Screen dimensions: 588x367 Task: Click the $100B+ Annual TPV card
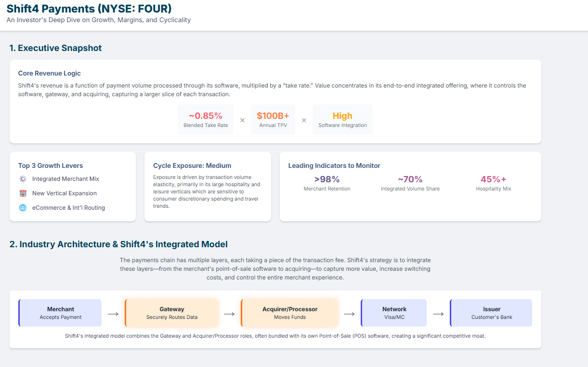coord(273,119)
